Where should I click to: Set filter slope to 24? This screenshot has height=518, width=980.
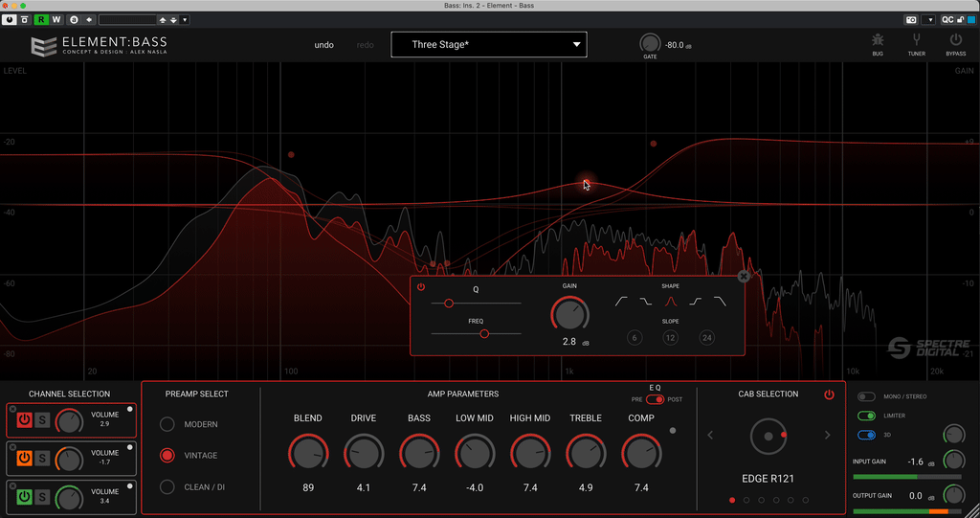point(707,337)
